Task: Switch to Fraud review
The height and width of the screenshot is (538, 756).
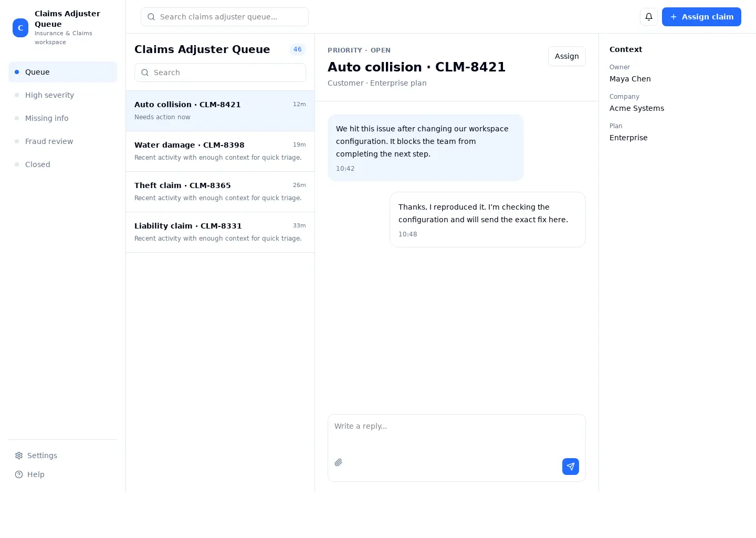Action: tap(62, 141)
